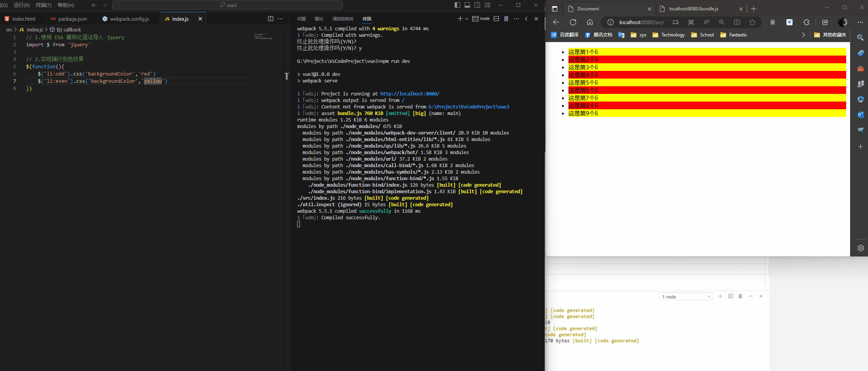Switch to the package.json editor tab

point(72,19)
